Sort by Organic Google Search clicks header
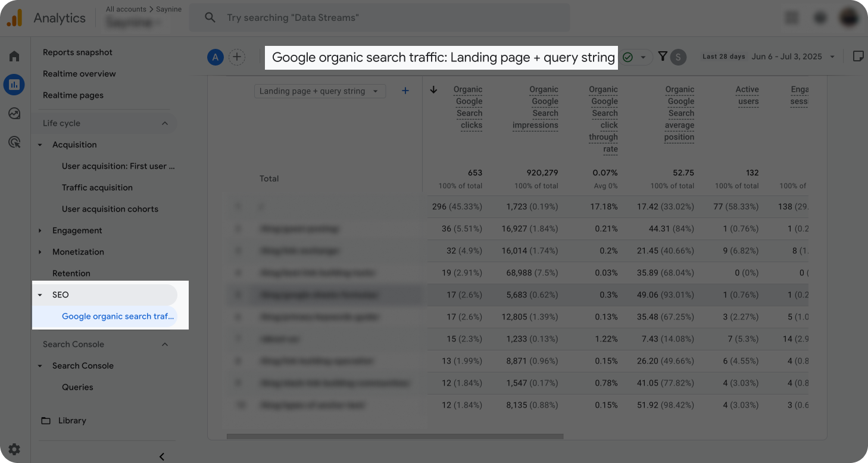The height and width of the screenshot is (463, 868). [468, 107]
